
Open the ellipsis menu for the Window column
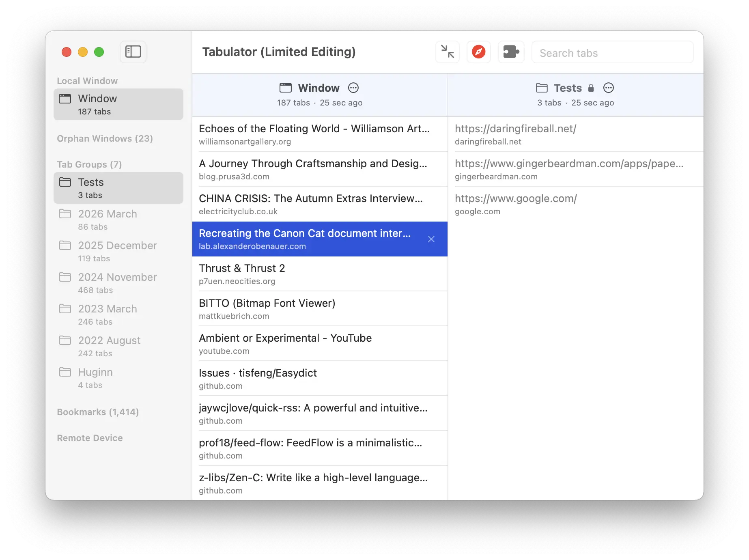pos(353,88)
